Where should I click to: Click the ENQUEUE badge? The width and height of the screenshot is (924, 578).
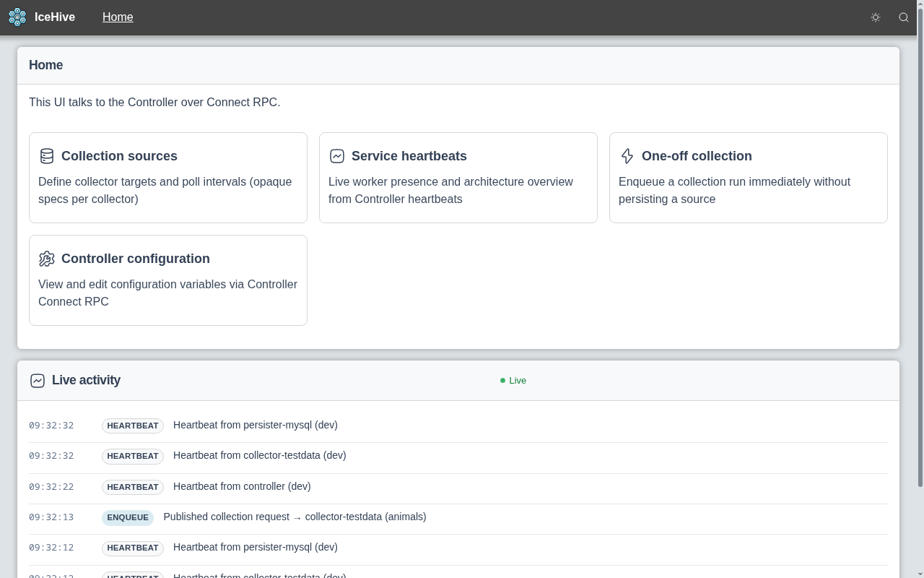(128, 517)
